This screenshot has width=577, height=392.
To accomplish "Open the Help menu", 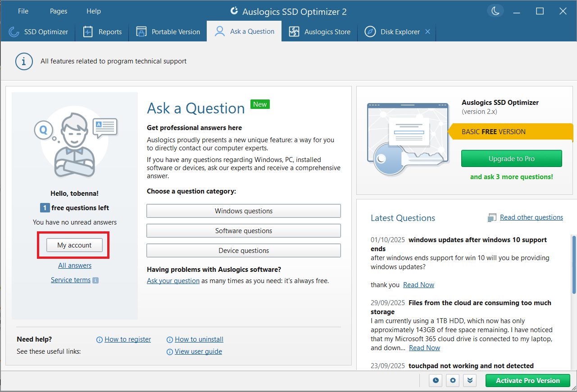I will [94, 11].
